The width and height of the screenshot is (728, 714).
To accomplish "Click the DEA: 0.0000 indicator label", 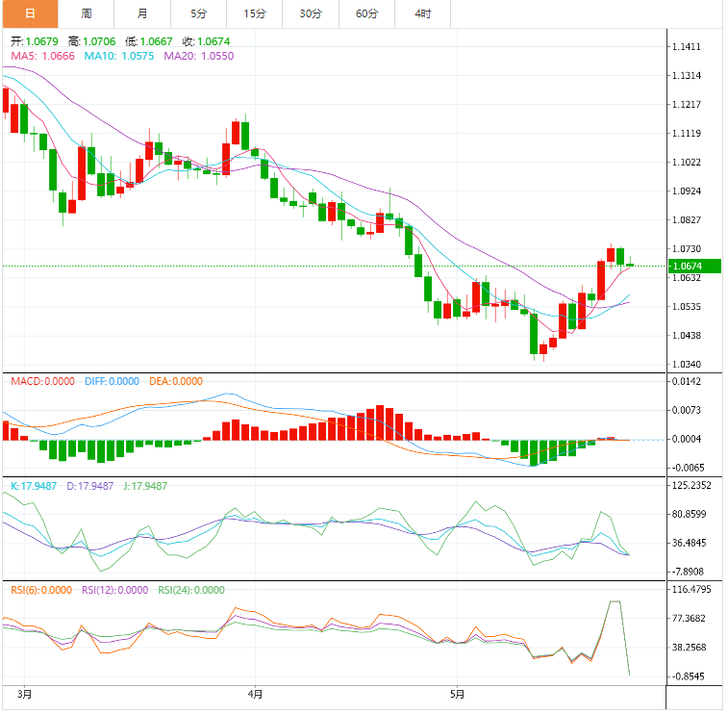I will [176, 381].
